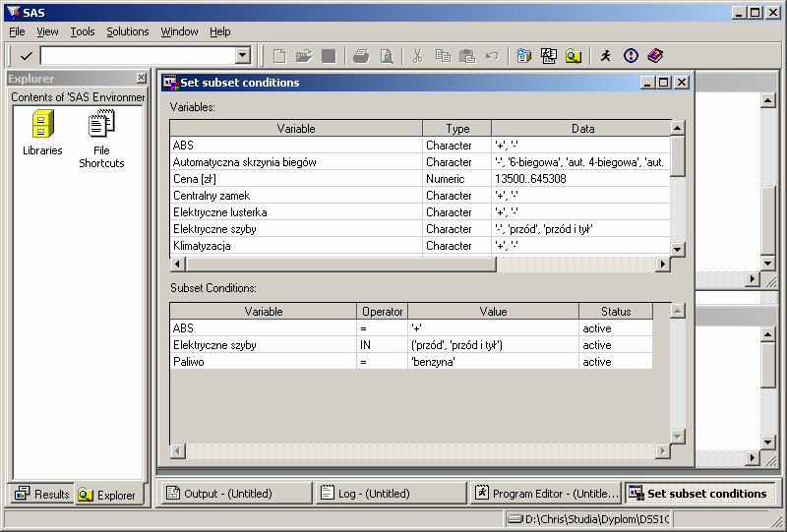Click the Cut scissors icon

click(417, 56)
